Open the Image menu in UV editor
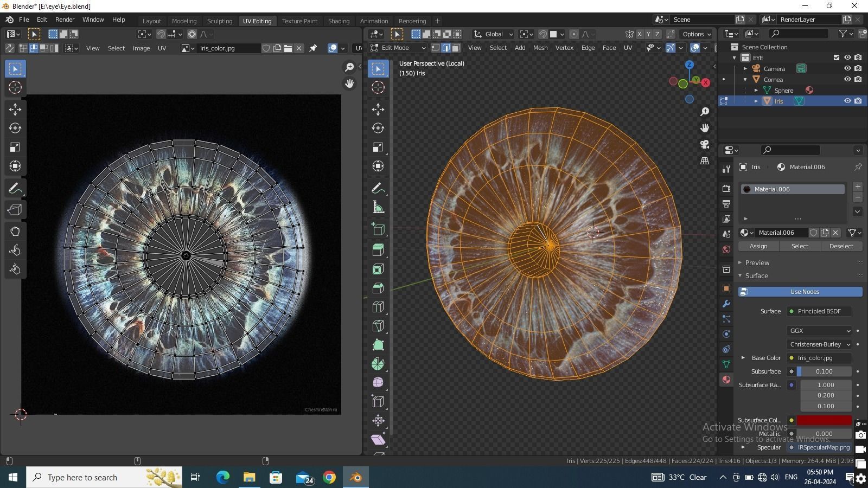The image size is (868, 488). click(x=141, y=48)
